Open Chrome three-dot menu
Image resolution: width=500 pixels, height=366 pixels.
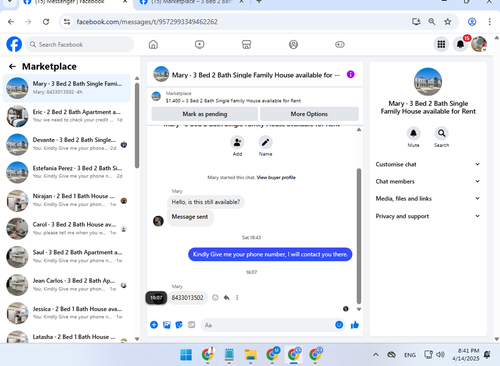coord(489,22)
